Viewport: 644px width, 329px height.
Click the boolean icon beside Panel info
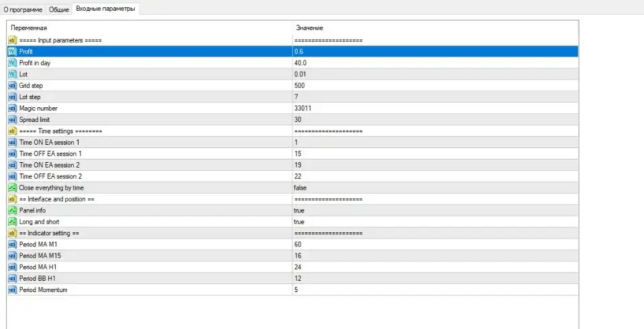(12, 210)
